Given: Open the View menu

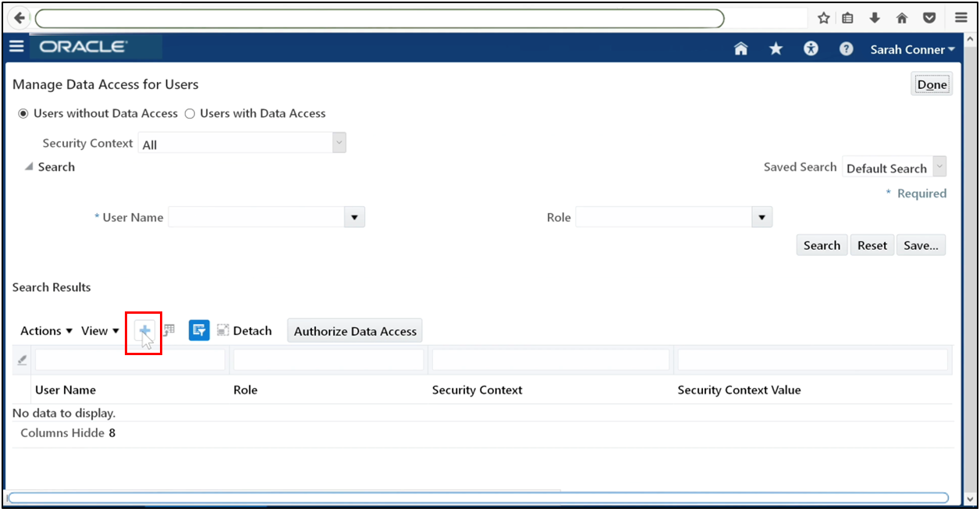Looking at the screenshot, I should tap(98, 330).
